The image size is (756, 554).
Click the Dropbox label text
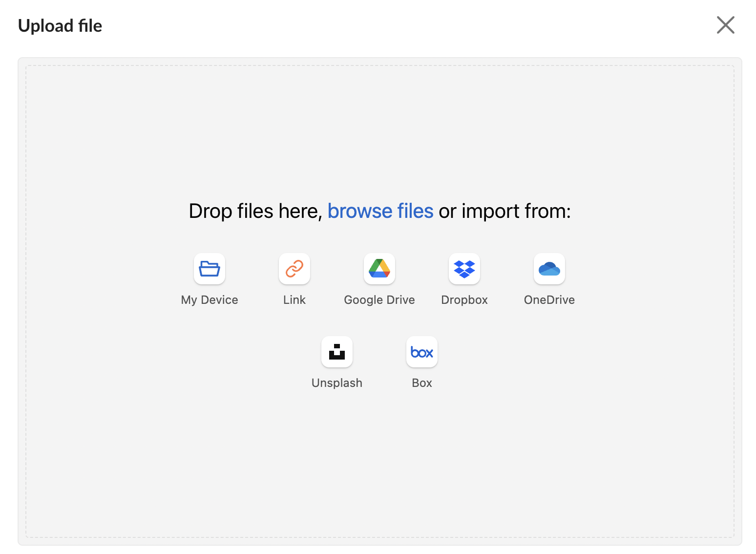pos(464,300)
